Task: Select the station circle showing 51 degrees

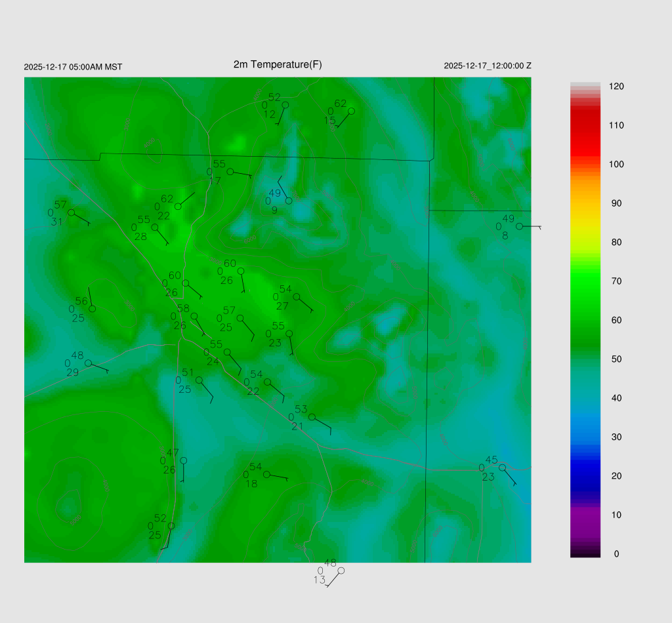Action: point(199,380)
